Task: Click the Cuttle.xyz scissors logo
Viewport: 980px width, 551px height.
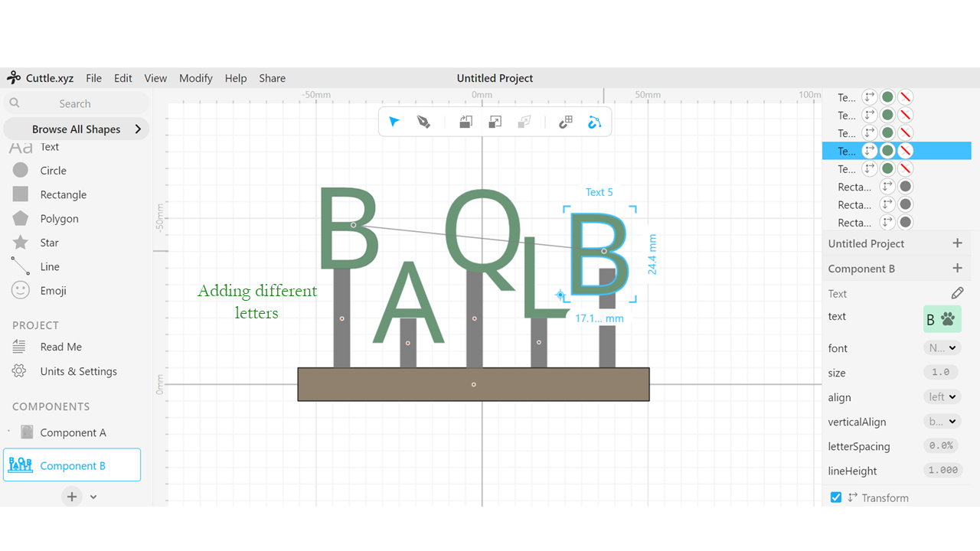Action: 14,77
